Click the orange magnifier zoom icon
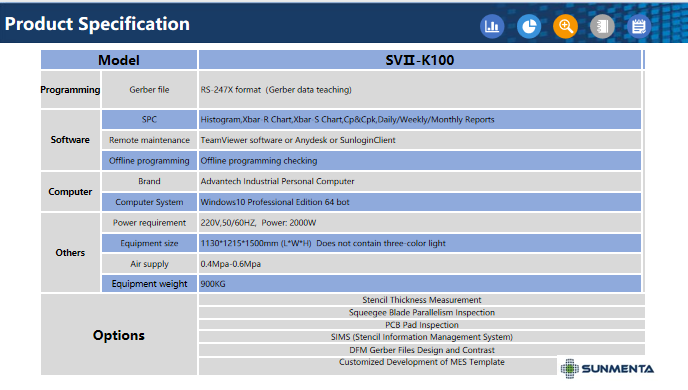 point(565,26)
